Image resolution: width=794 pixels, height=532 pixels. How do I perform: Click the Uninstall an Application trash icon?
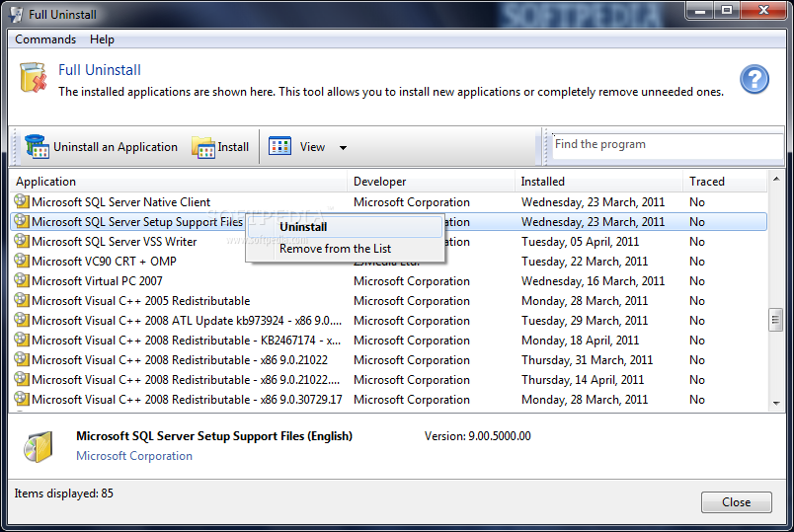[37, 147]
